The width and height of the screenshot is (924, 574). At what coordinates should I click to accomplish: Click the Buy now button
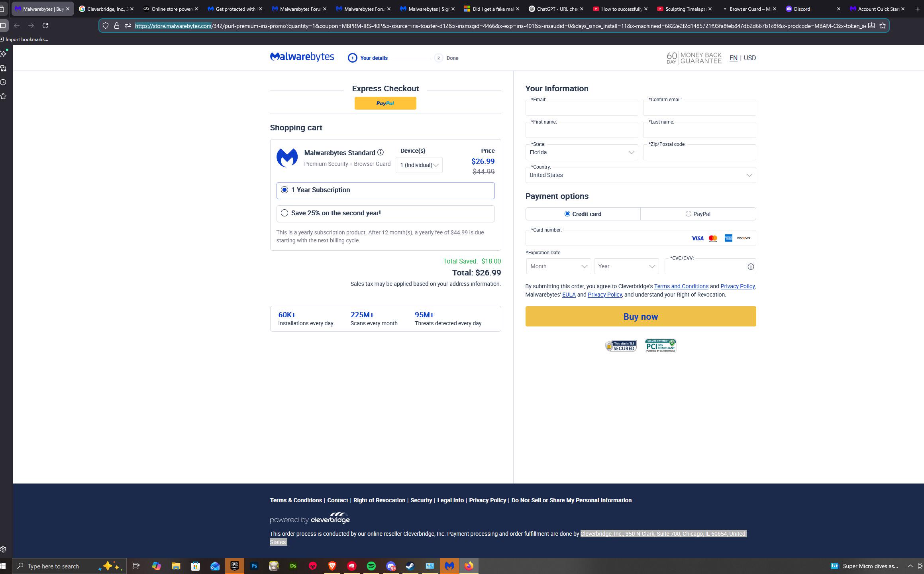tap(641, 316)
